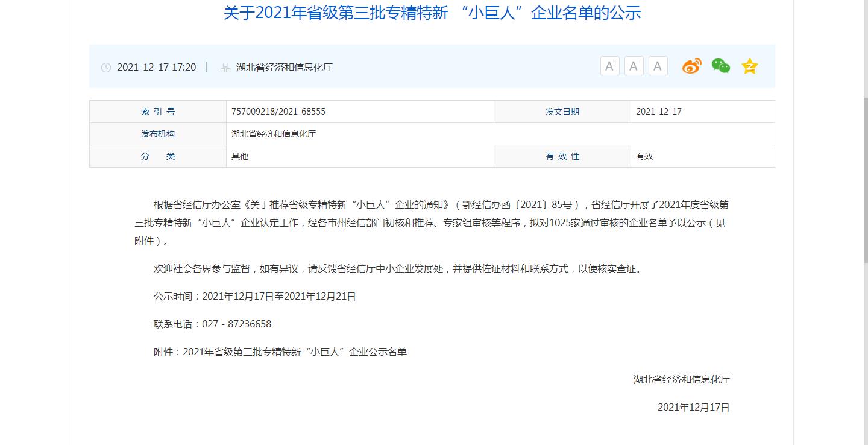Click the clock icon beside publish time
This screenshot has width=868, height=445.
(x=106, y=68)
